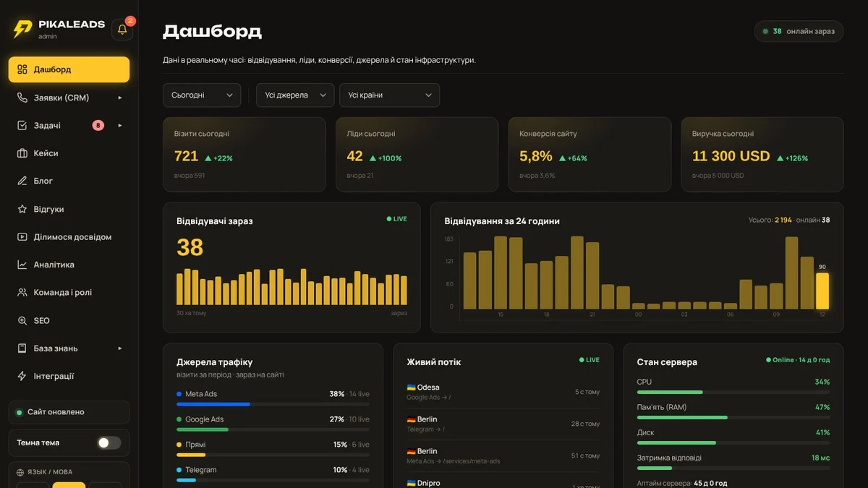Click the blue dot next to Meta Ads

pyautogui.click(x=179, y=394)
